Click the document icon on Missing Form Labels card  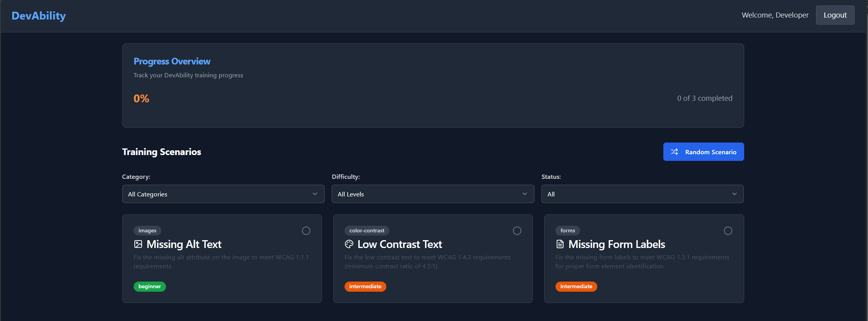click(x=560, y=244)
